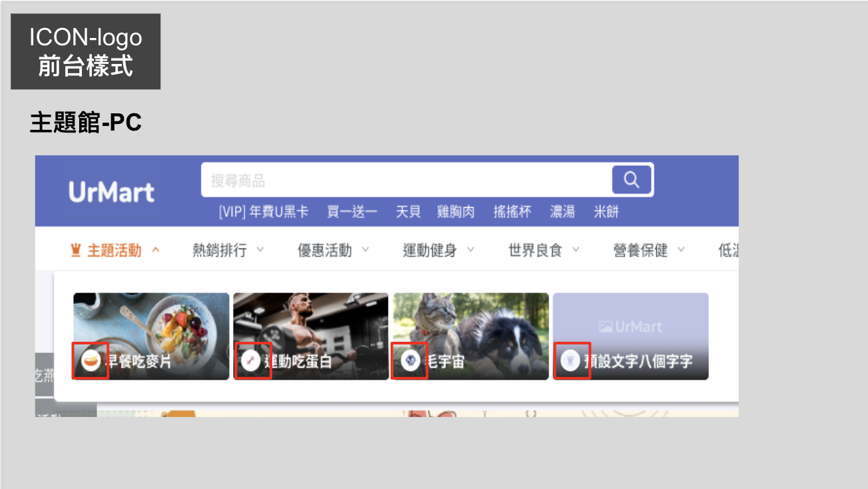
Task: Open the 運動健身 dropdown chevron
Action: click(471, 250)
